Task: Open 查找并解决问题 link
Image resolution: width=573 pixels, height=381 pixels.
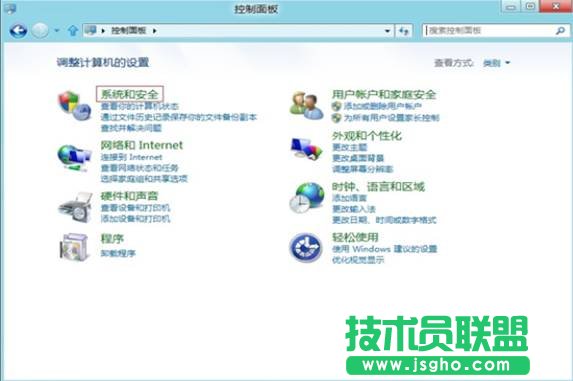Action: point(131,128)
